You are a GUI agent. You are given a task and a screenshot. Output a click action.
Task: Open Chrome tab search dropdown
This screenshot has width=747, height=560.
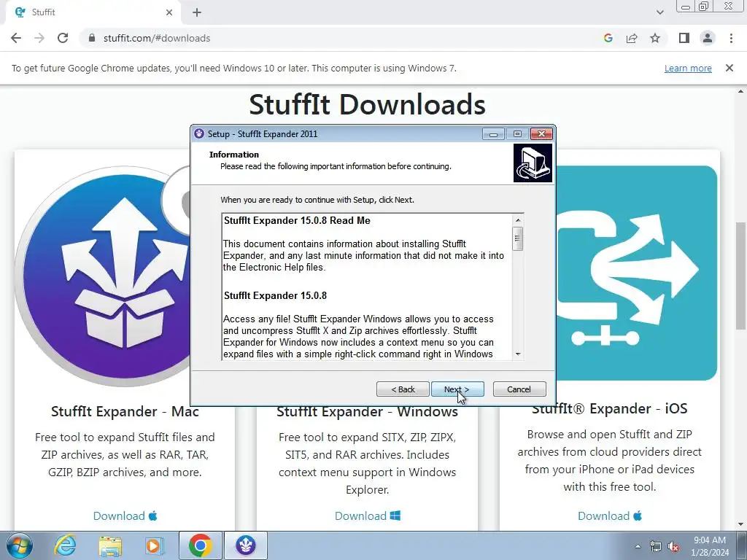(659, 12)
